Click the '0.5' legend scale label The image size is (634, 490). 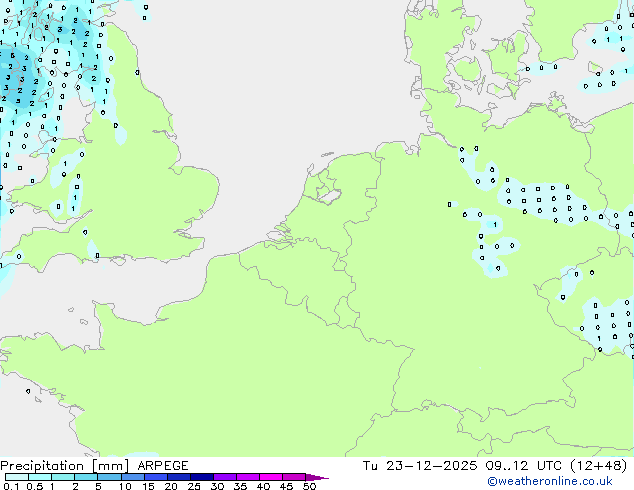[35, 486]
